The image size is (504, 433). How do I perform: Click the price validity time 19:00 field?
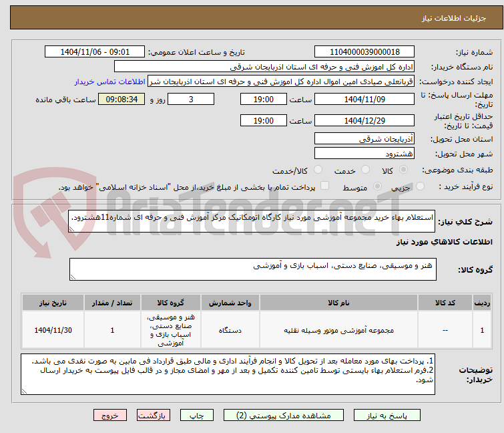tap(264, 120)
